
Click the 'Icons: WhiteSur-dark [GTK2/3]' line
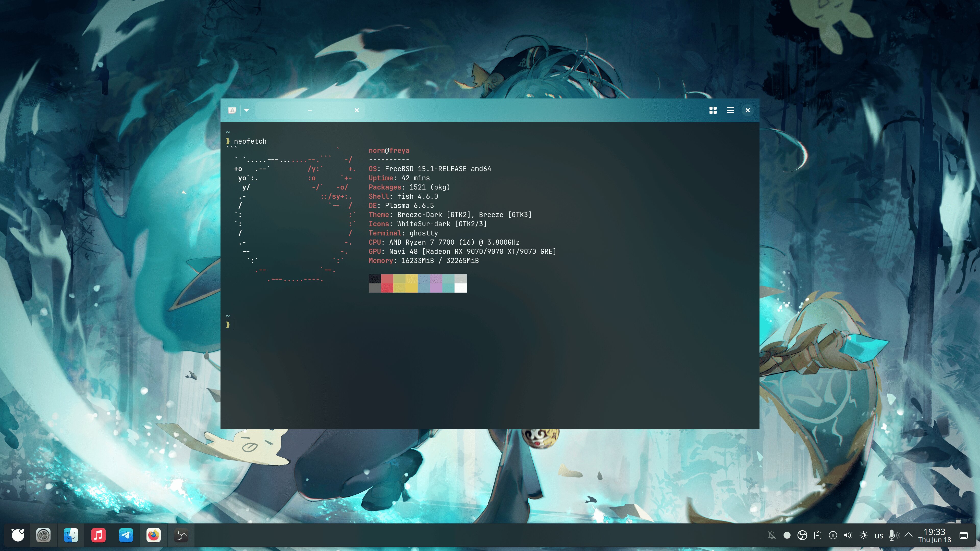428,224
